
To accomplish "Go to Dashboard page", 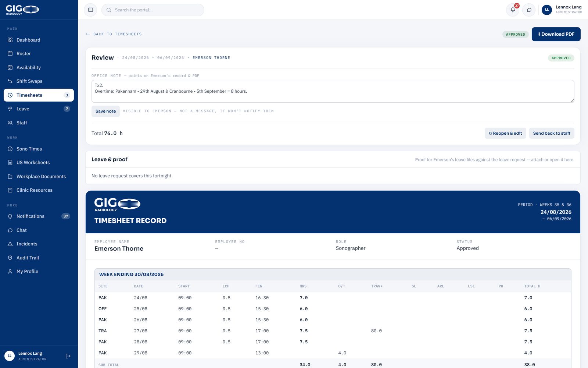I will (39, 40).
